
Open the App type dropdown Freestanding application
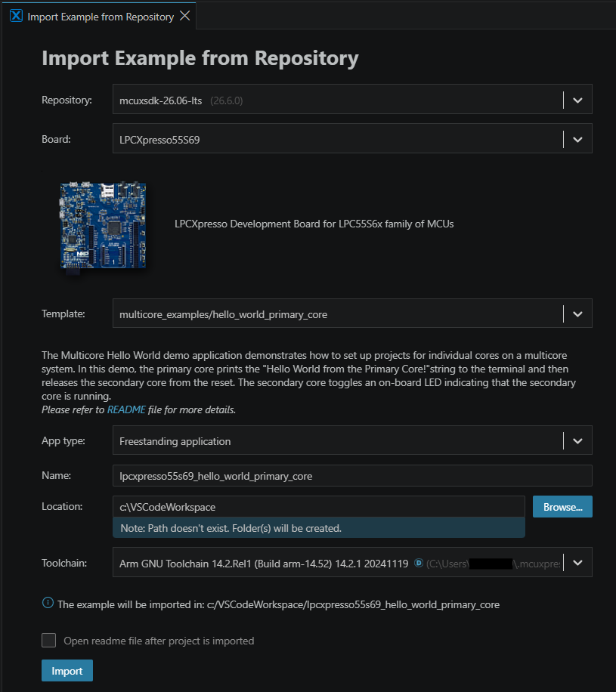[352, 440]
